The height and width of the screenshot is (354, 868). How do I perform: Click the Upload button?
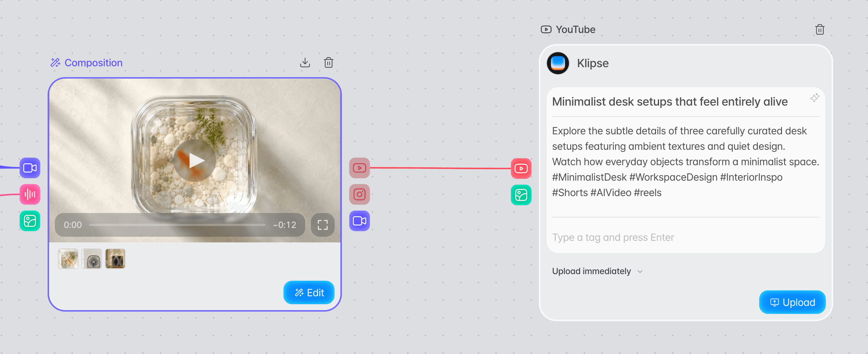pos(793,302)
